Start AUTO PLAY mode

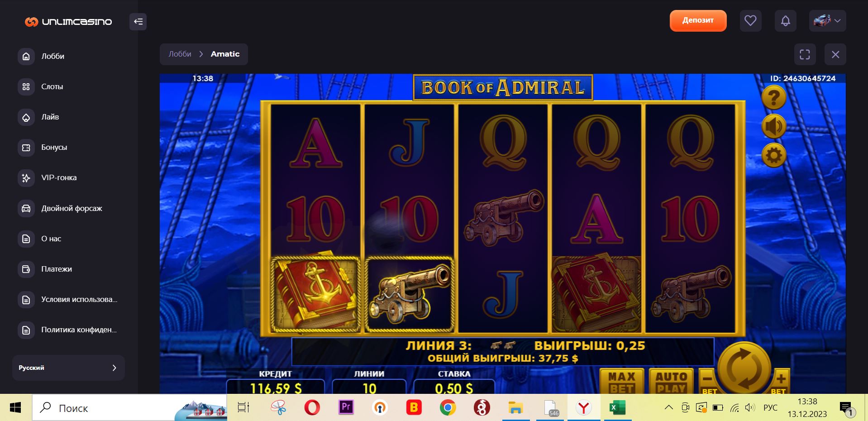pyautogui.click(x=671, y=382)
